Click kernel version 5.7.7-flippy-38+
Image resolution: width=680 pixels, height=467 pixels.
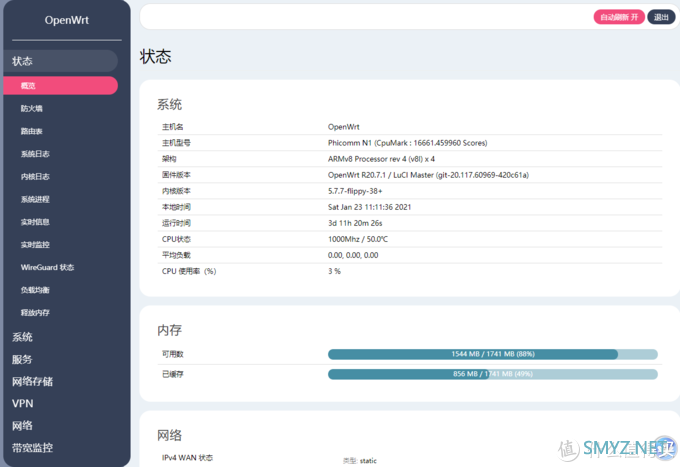(355, 191)
